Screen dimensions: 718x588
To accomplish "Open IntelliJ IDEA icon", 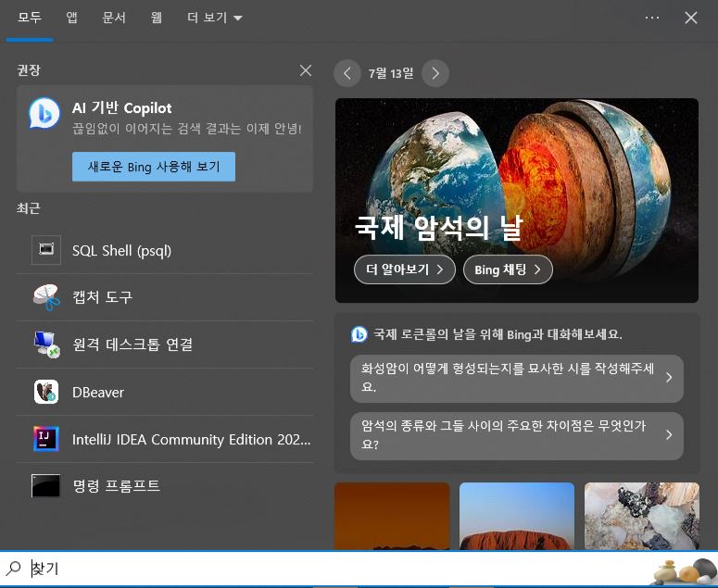I will (46, 439).
